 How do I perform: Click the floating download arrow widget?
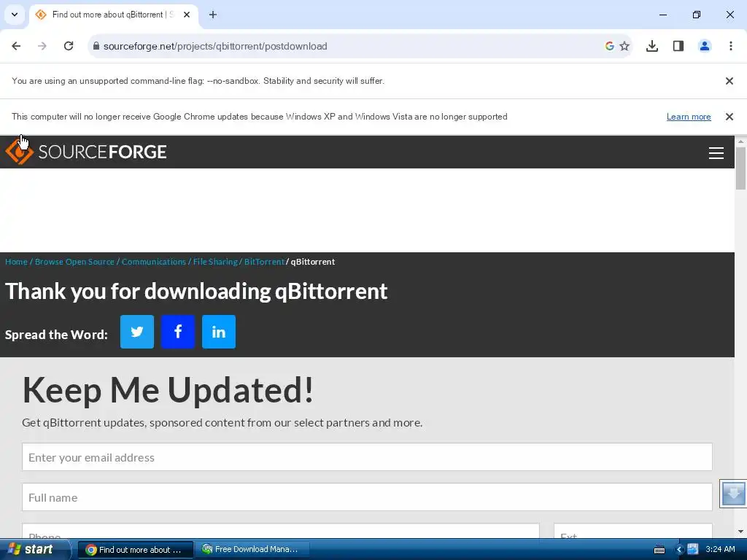click(733, 494)
